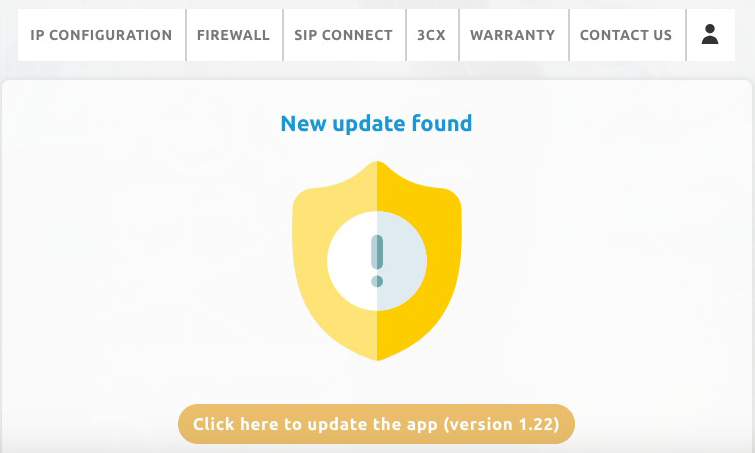755x453 pixels.
Task: Go to the Firewall section
Action: tap(234, 35)
